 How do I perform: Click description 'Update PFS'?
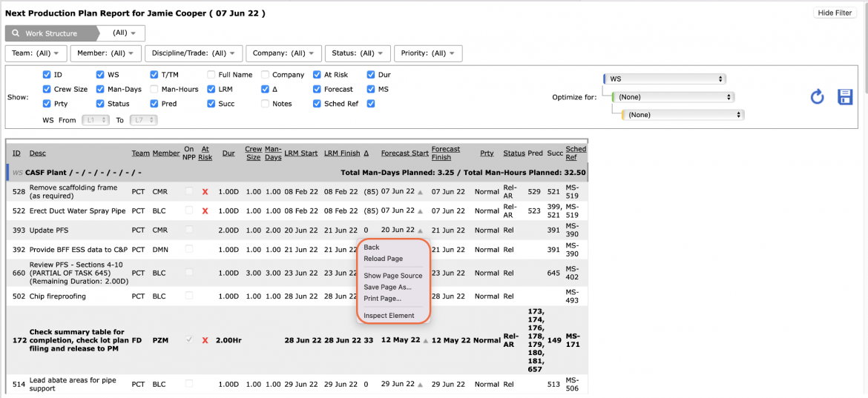tap(49, 230)
